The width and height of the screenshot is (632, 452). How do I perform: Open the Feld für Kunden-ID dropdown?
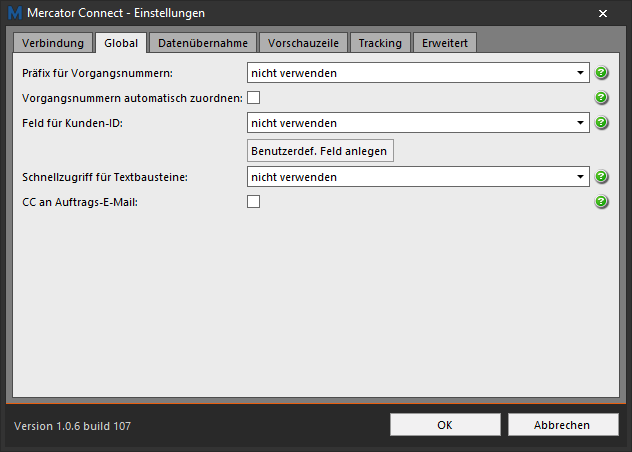coord(418,123)
